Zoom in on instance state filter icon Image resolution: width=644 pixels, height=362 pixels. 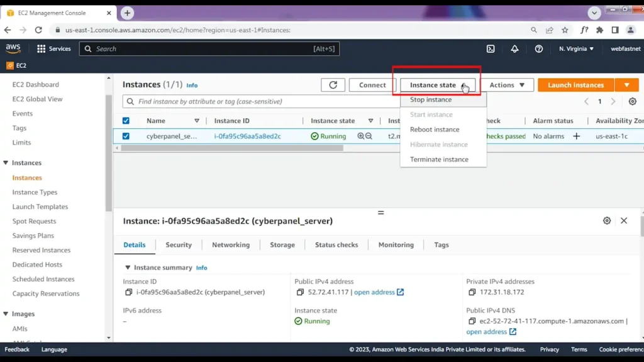tap(360, 136)
